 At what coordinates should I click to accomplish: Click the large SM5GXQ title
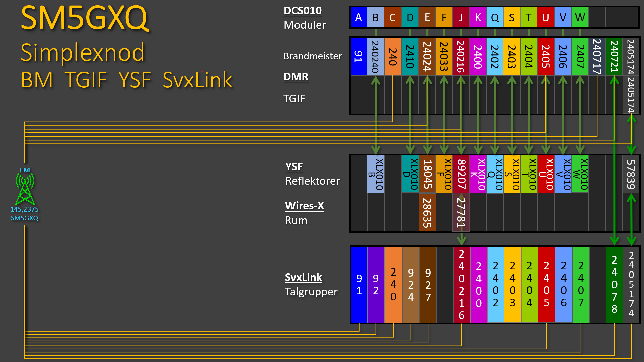click(85, 18)
